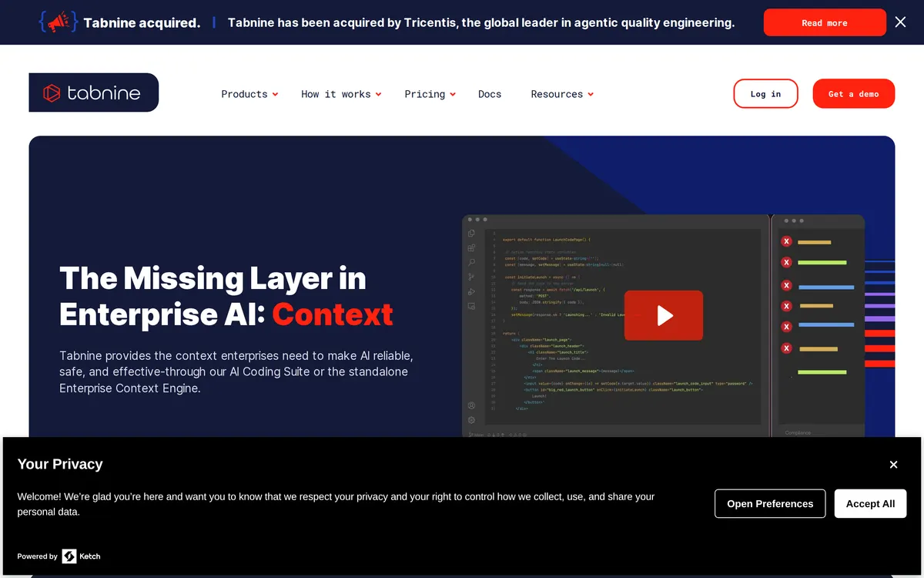Click the megaphone announcement icon
This screenshot has width=924, height=578.
pos(59,22)
